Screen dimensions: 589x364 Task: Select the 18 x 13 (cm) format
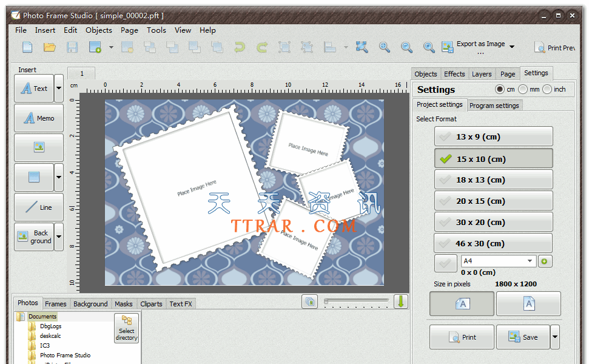tap(494, 180)
